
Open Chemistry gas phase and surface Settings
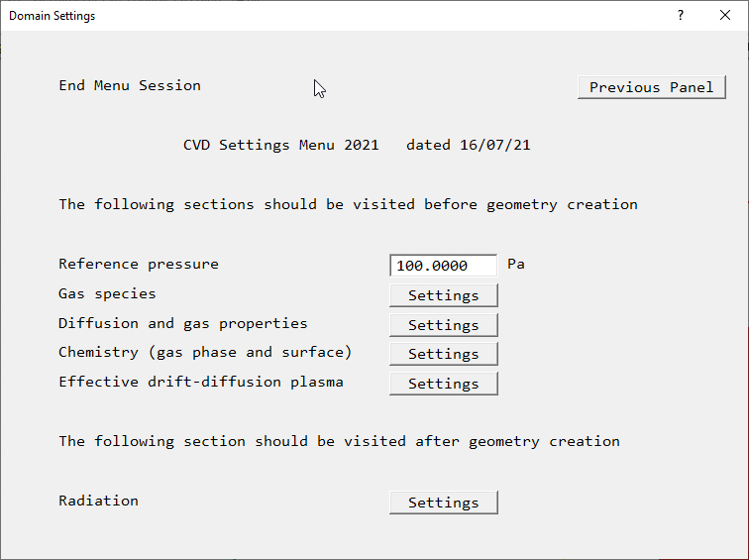click(443, 354)
